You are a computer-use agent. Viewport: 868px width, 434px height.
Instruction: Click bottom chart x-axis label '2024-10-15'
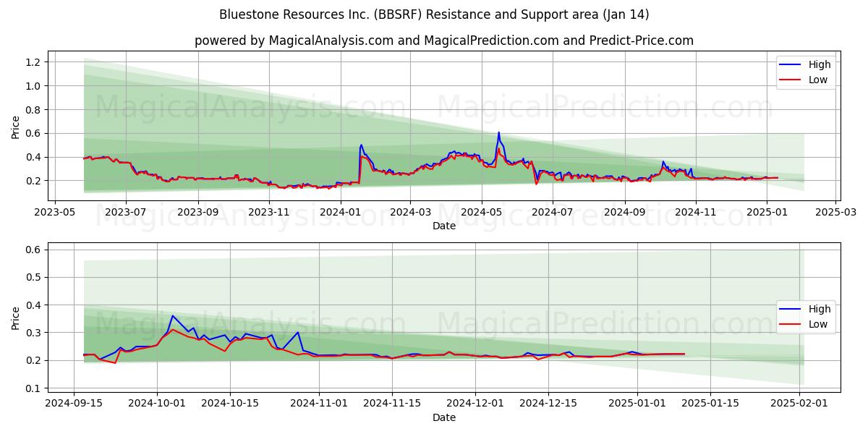pyautogui.click(x=230, y=404)
